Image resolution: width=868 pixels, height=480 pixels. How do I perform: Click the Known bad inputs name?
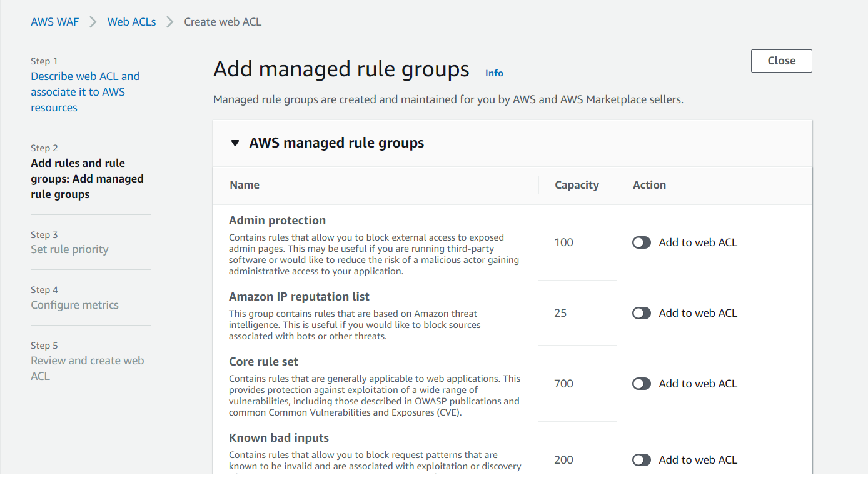pos(279,438)
